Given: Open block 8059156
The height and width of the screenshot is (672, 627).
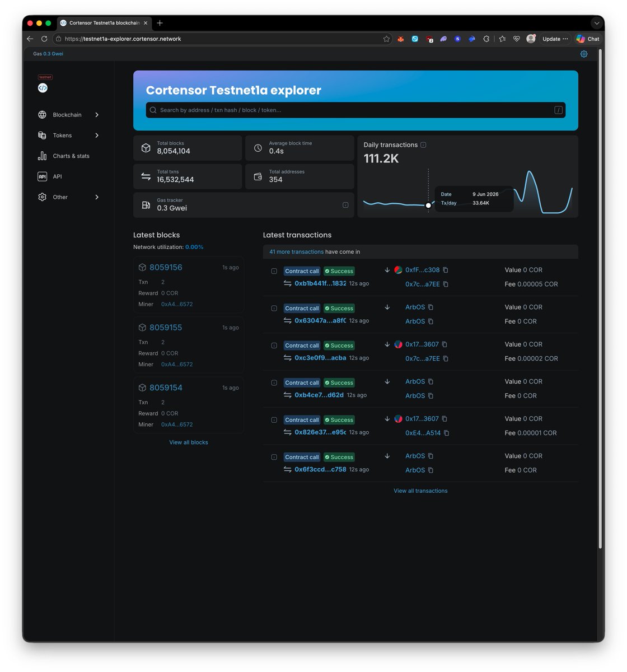Looking at the screenshot, I should (166, 268).
